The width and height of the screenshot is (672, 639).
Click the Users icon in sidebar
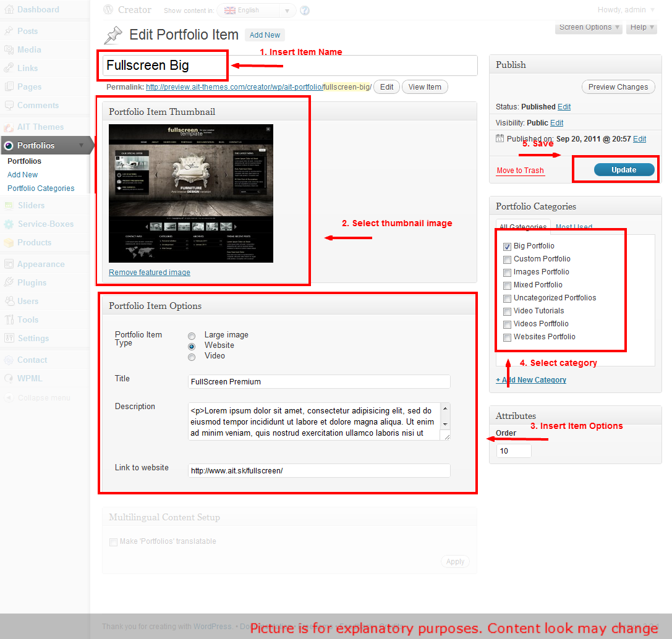tap(9, 301)
